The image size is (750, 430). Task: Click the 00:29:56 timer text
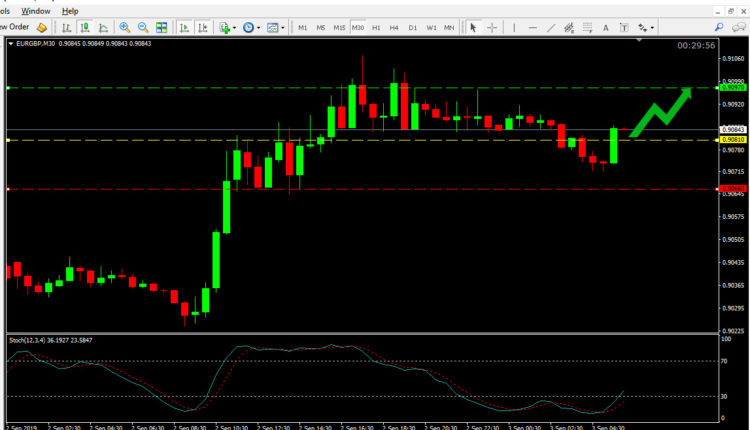[696, 45]
